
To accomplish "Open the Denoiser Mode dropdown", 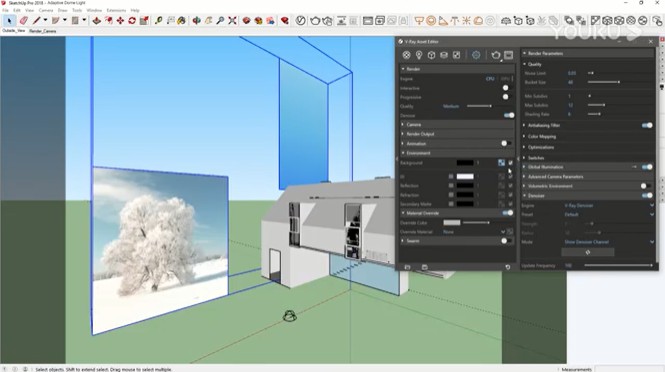I will (x=609, y=242).
